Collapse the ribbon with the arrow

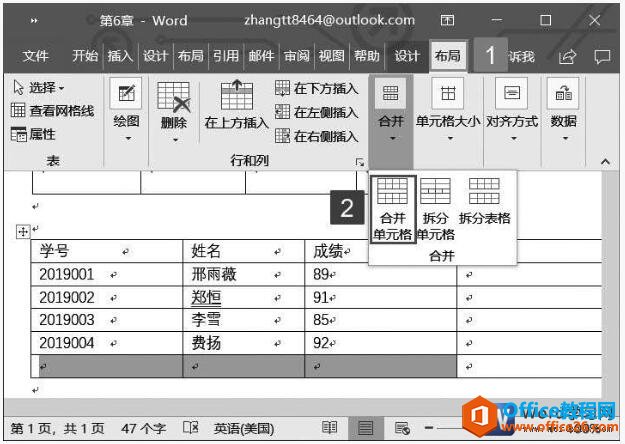coord(604,161)
